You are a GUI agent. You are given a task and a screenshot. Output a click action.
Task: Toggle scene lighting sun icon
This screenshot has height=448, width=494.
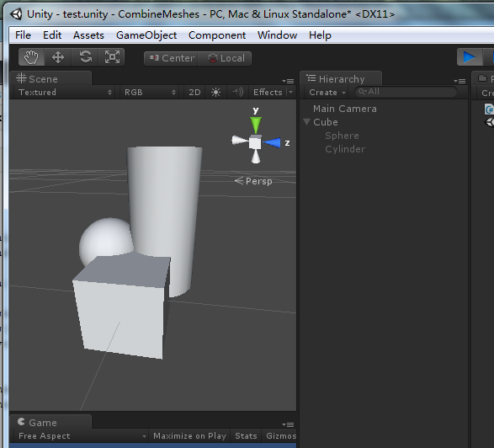click(x=215, y=92)
